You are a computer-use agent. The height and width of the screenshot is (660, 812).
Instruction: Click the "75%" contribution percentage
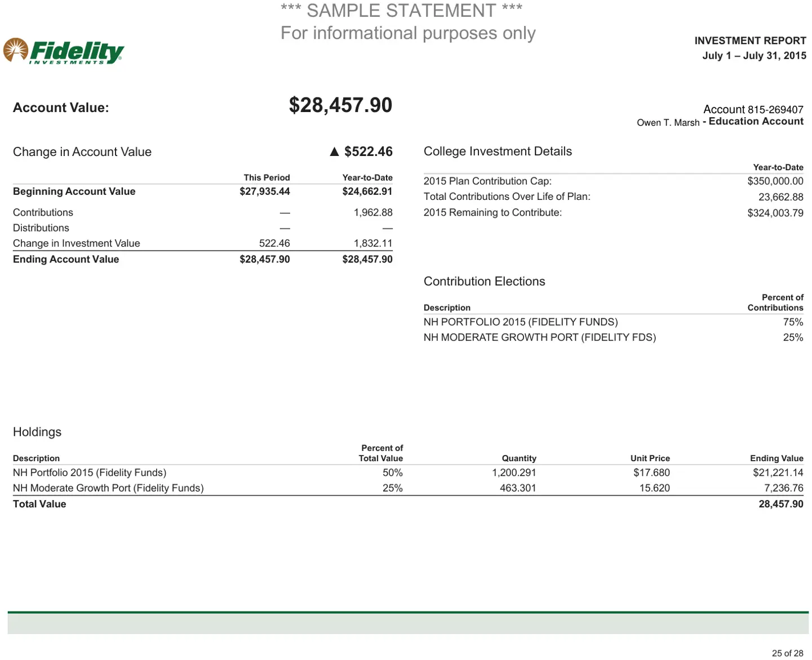coord(793,322)
